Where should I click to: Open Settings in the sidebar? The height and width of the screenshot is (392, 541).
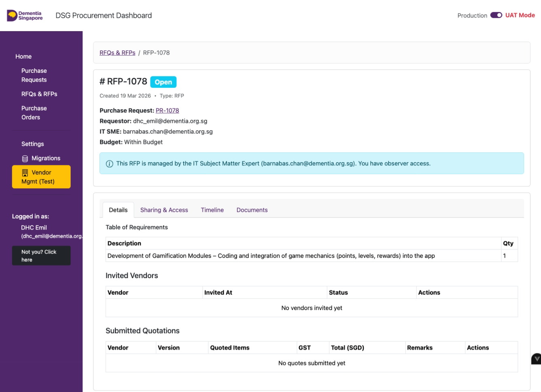pos(33,144)
